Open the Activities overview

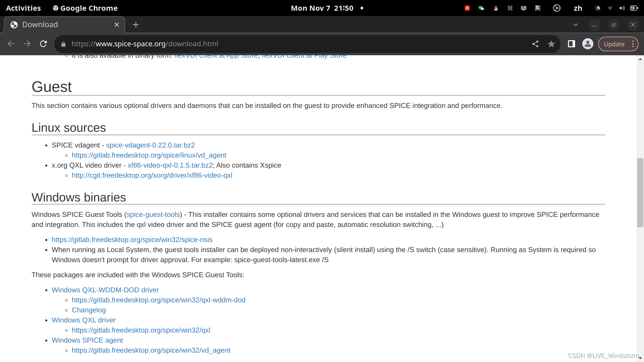pyautogui.click(x=23, y=8)
